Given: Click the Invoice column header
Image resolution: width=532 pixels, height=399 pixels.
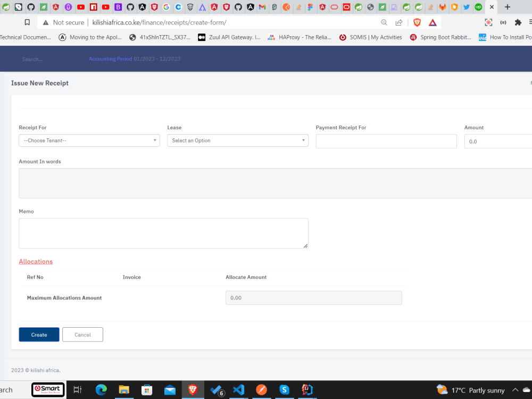Looking at the screenshot, I should (131, 277).
